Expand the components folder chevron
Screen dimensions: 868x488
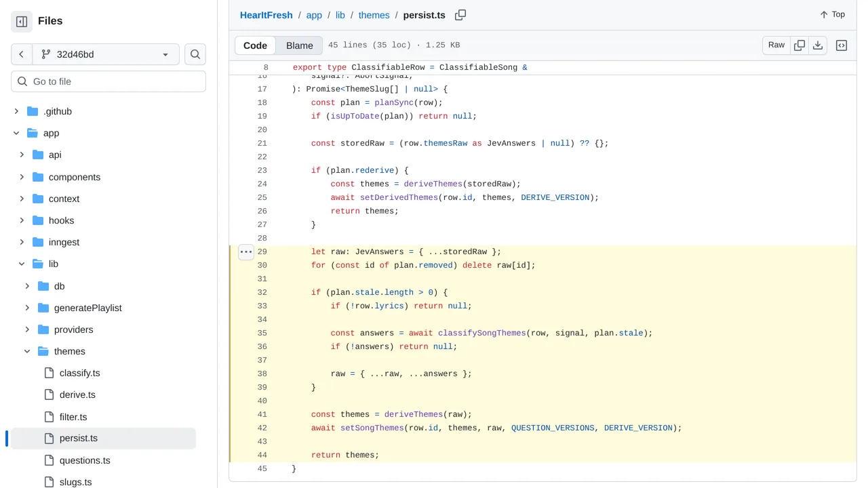click(22, 177)
